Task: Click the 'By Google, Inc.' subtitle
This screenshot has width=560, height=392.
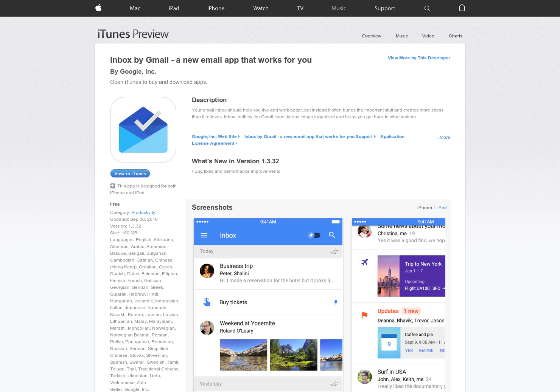Action: 133,71
